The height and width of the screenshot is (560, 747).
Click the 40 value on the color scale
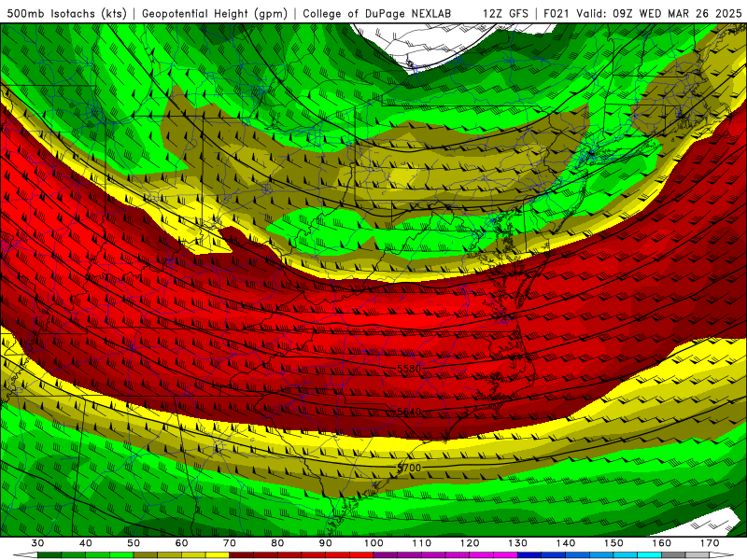point(86,543)
